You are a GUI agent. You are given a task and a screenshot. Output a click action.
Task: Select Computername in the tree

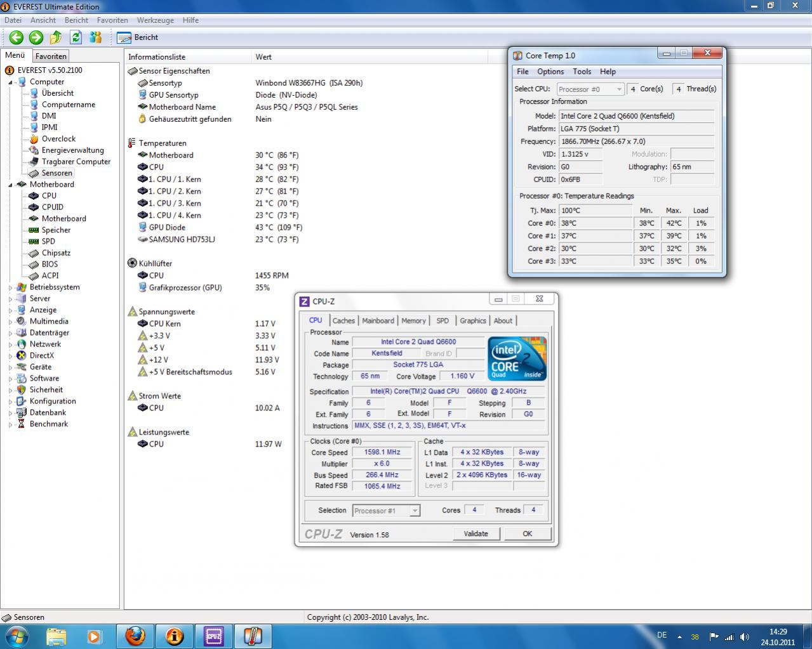click(69, 105)
